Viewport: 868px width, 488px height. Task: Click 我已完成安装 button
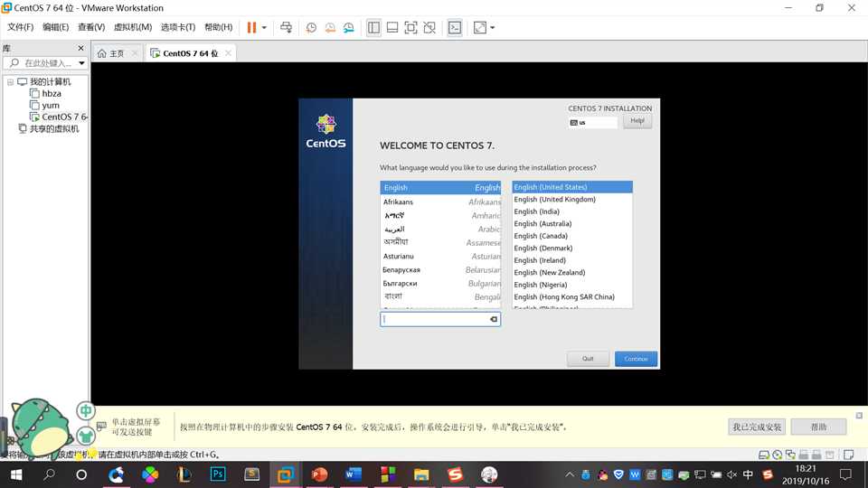[x=757, y=427]
